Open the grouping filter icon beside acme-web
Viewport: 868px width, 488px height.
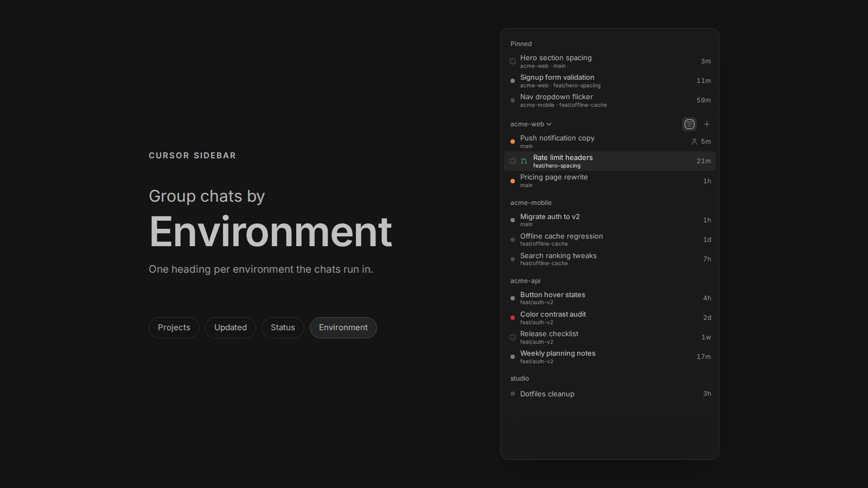(690, 124)
